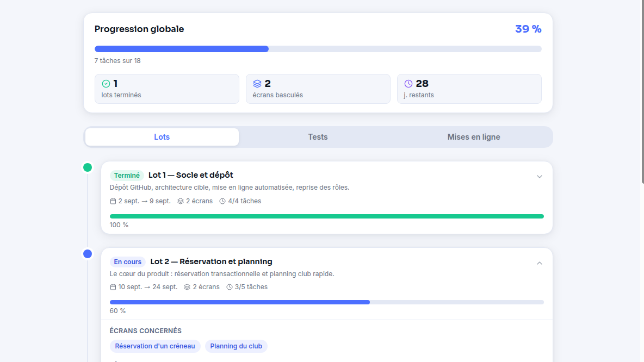Open the Mises en ligne tab
Screen dimensions: 644x362
coord(474,137)
